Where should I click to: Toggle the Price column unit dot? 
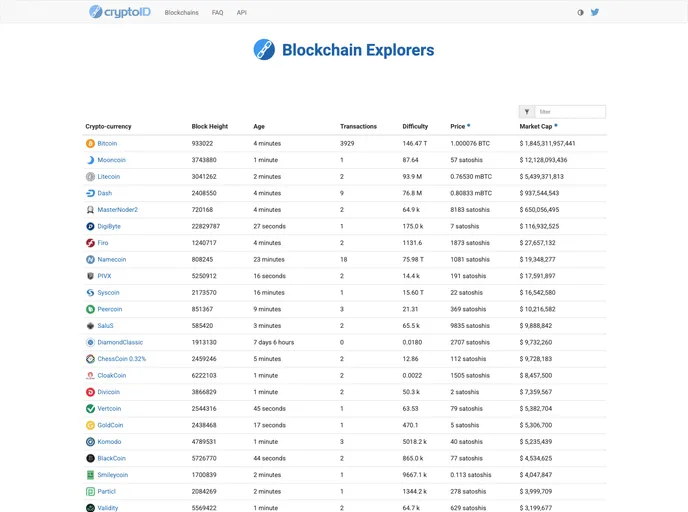click(469, 126)
